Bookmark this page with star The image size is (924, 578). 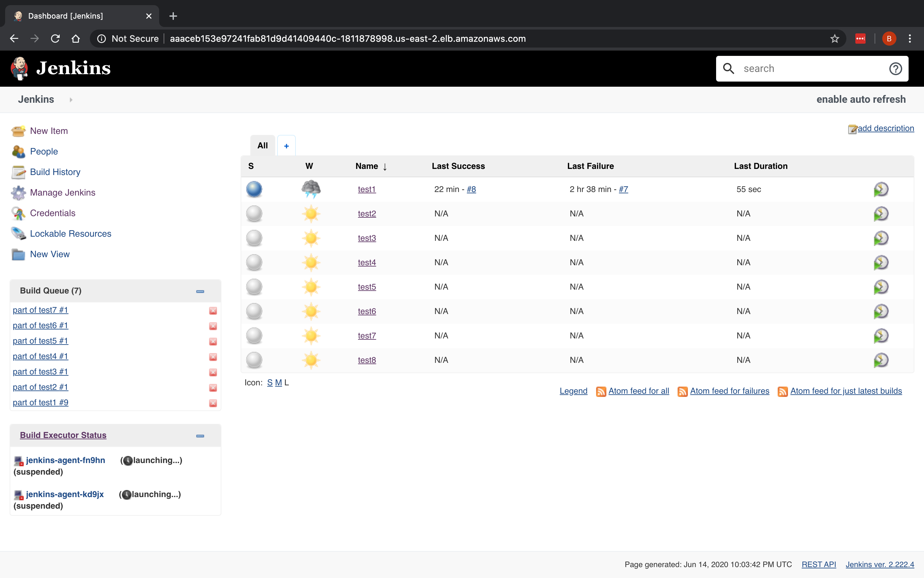click(835, 39)
